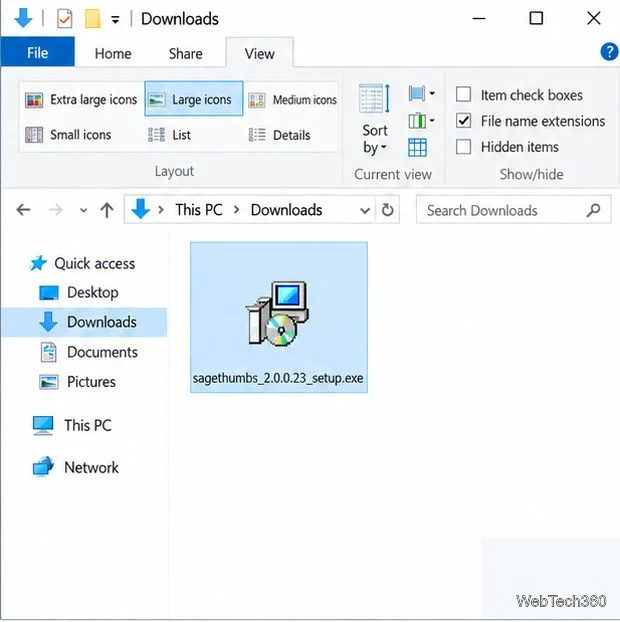
Task: Choose Medium icons layout
Action: [292, 100]
